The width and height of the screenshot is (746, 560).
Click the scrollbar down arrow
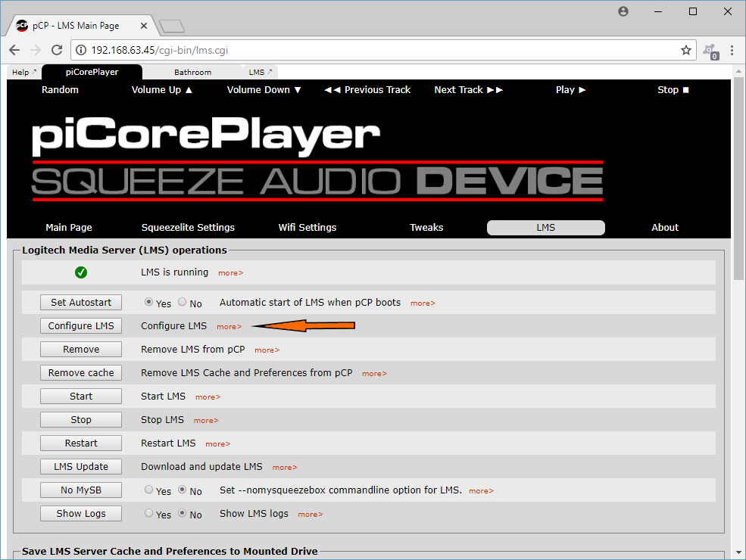tap(738, 552)
